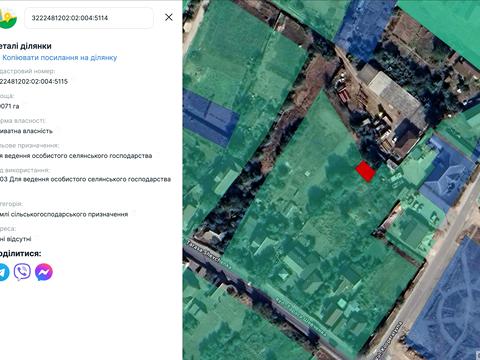Clear the search with the X icon

click(x=169, y=17)
